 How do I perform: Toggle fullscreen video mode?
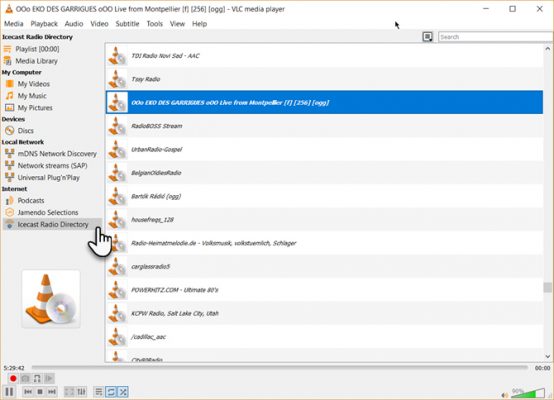[69, 392]
